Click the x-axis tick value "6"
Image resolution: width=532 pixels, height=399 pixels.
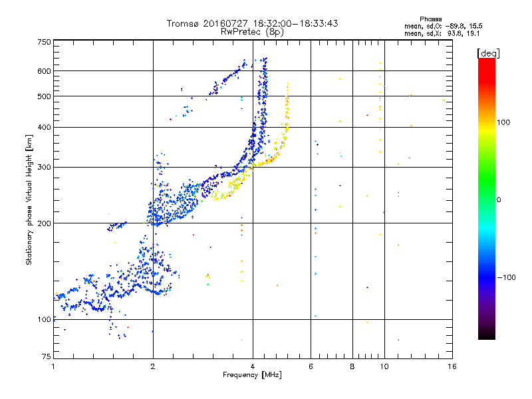point(311,366)
